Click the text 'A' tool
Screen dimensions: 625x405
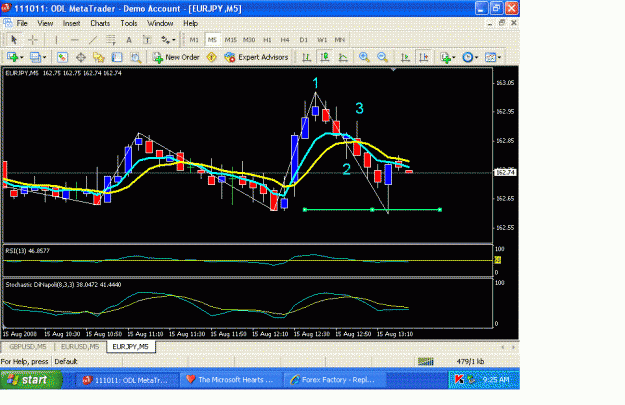pos(129,39)
